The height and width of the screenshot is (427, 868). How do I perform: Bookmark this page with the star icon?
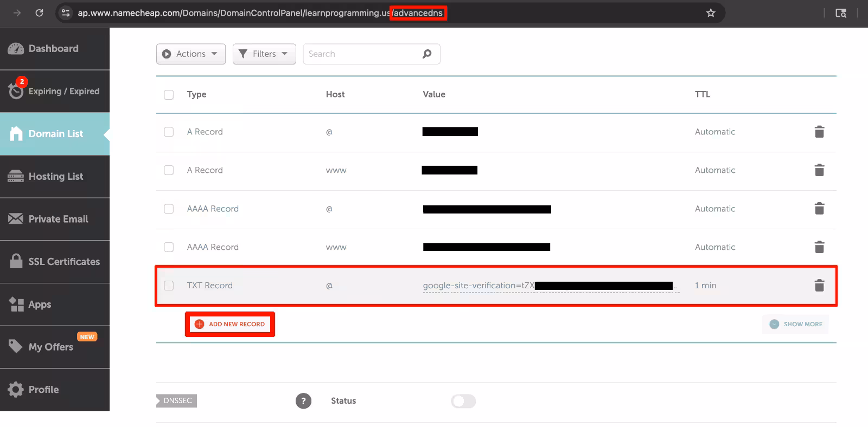711,13
